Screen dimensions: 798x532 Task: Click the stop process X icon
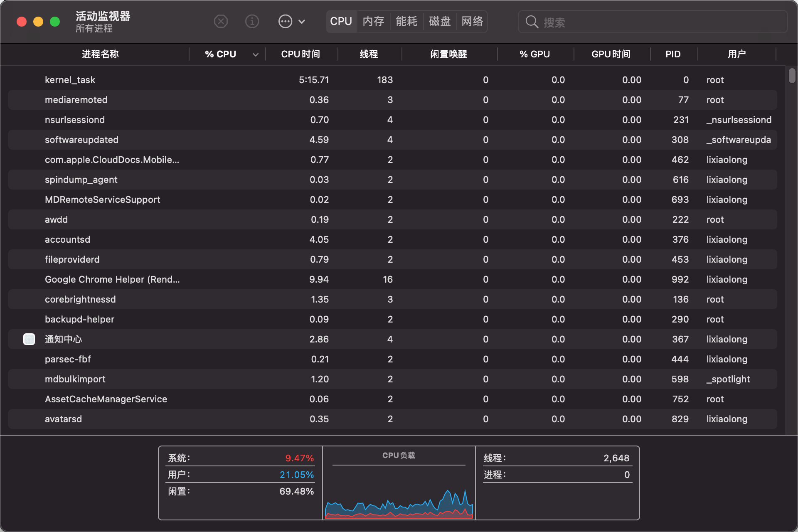(221, 21)
